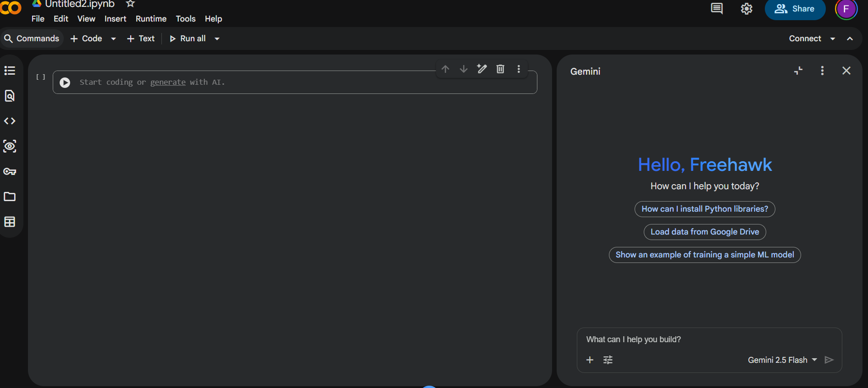This screenshot has height=388, width=868.
Task: Open the File menu
Action: coord(38,19)
